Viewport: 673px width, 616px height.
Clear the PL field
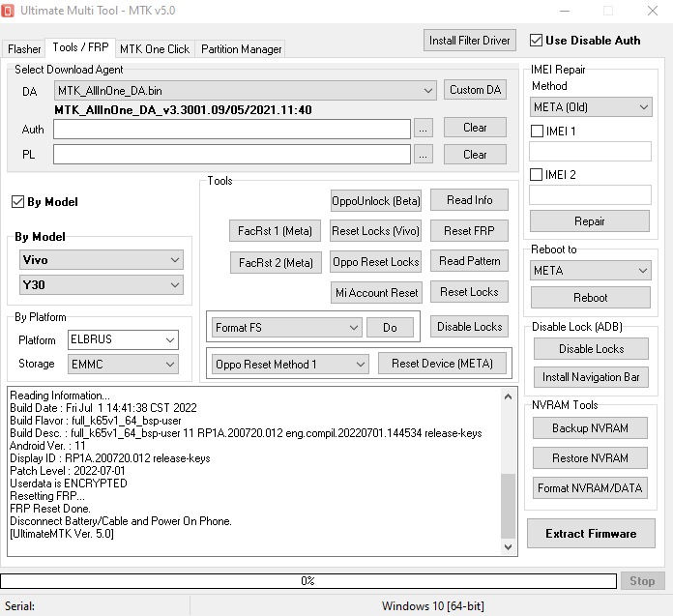[475, 154]
